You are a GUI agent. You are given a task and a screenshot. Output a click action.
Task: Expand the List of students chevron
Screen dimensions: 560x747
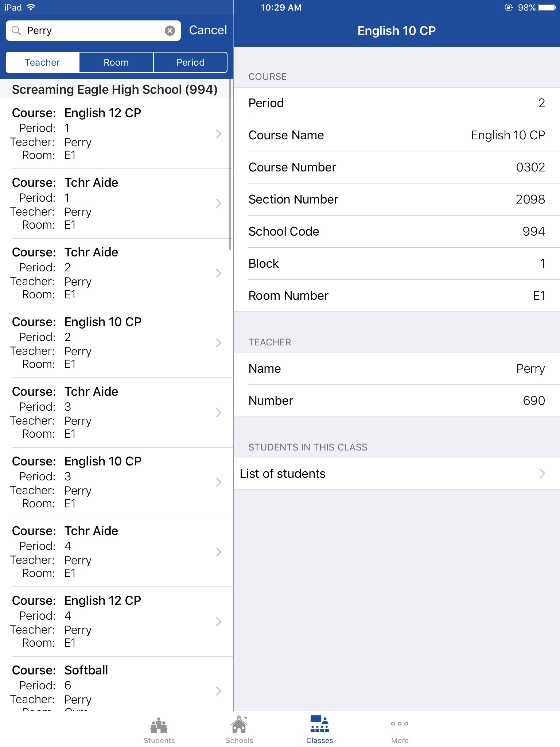click(542, 473)
